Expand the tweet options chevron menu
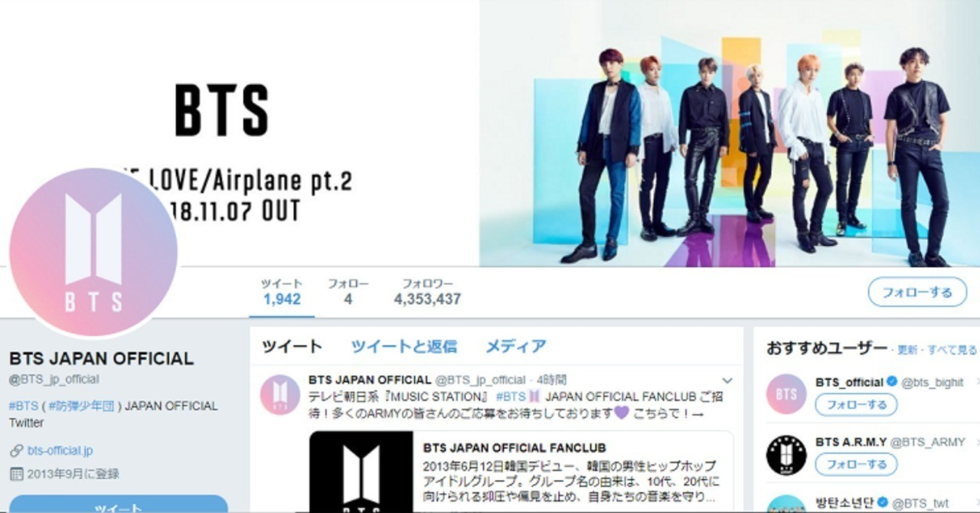 click(x=727, y=381)
